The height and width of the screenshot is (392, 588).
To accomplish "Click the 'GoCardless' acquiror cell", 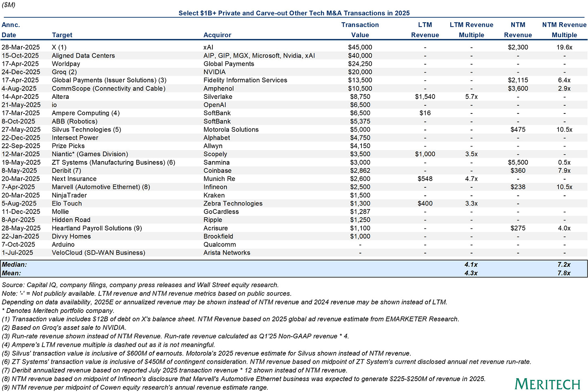I will pos(221,212).
